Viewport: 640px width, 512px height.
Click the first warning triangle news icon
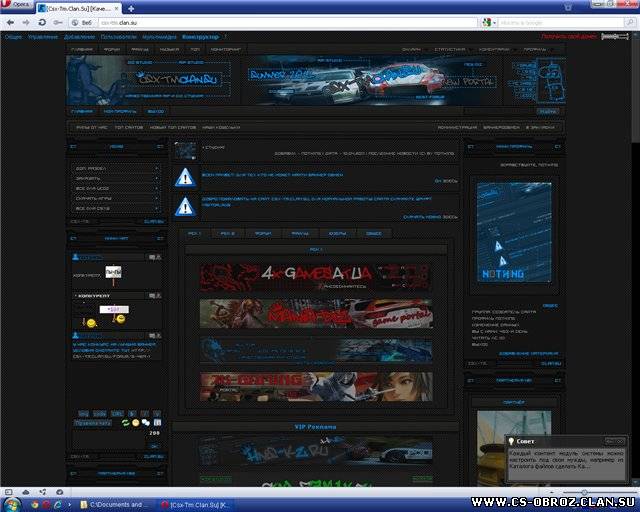tap(185, 178)
